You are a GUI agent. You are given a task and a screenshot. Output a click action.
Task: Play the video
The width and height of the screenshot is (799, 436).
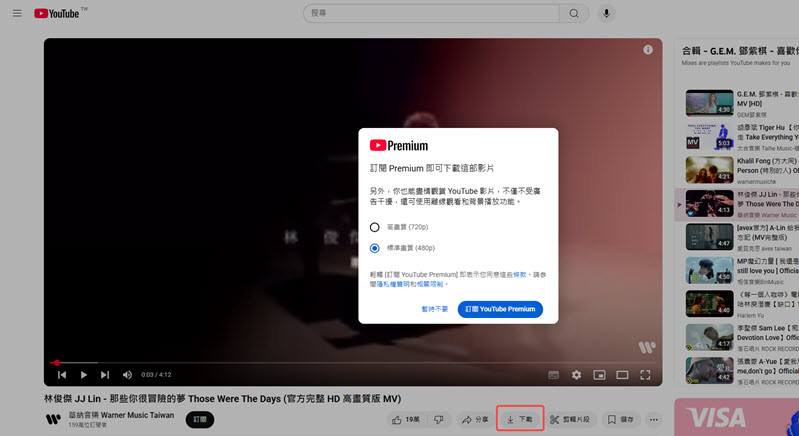(x=84, y=375)
